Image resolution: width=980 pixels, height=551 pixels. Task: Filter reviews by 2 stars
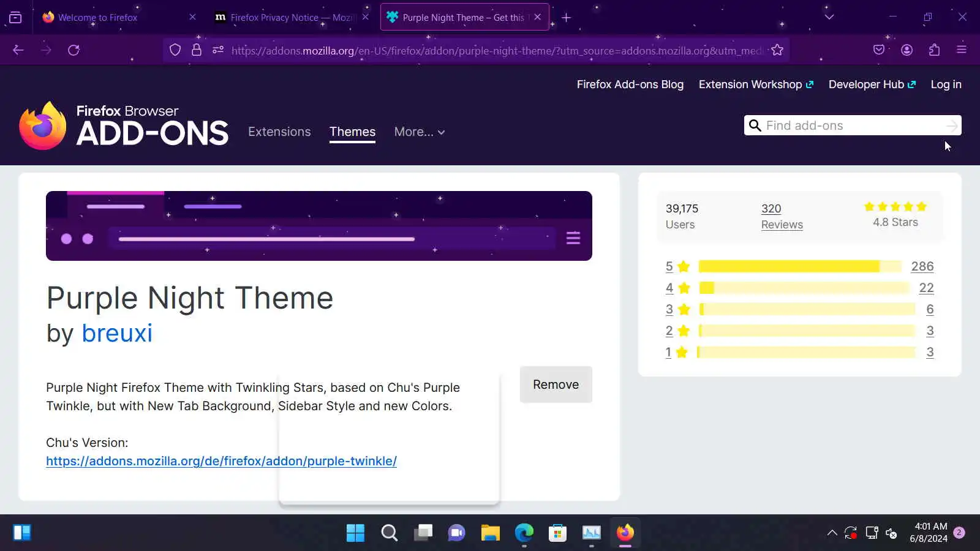click(678, 331)
